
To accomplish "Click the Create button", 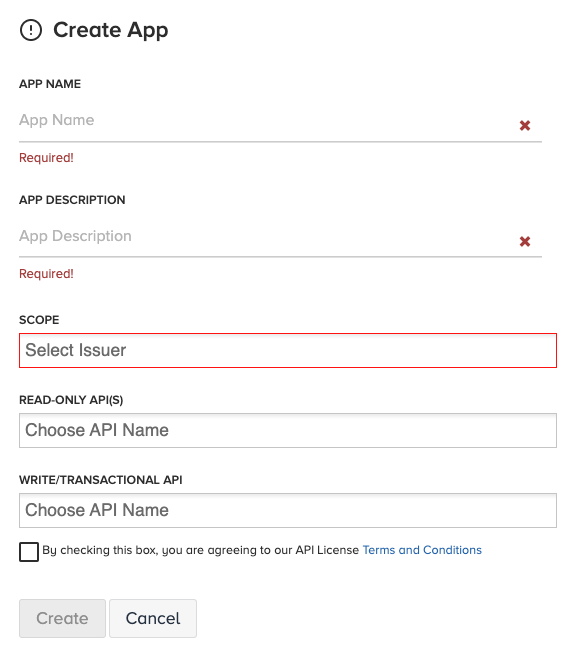I will tap(62, 618).
